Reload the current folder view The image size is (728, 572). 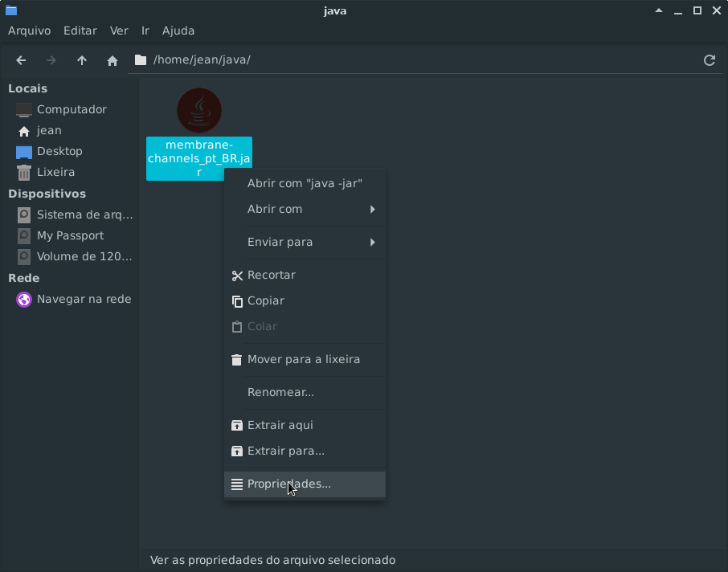[x=709, y=60]
